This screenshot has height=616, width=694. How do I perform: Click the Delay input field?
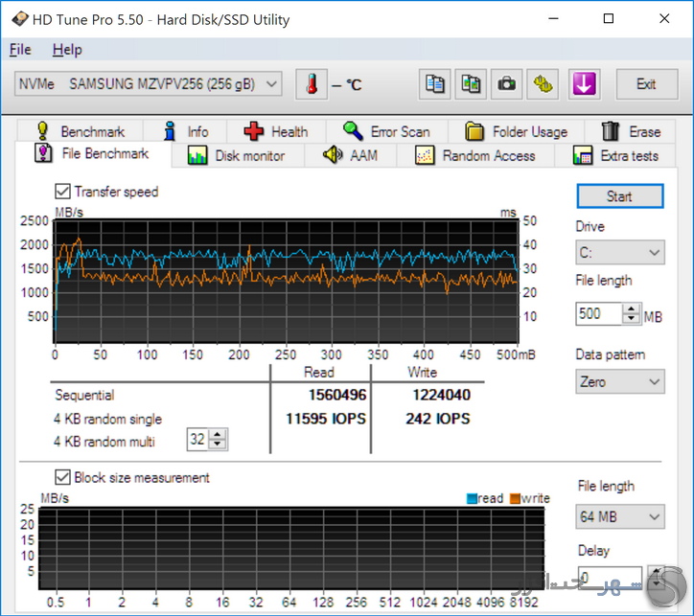[610, 577]
